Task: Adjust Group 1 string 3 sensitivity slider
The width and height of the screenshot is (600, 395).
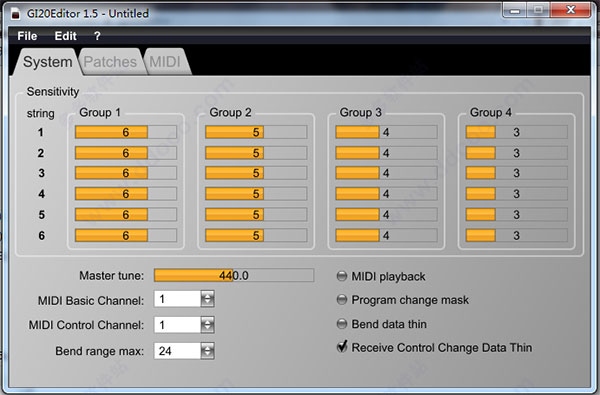Action: (126, 173)
